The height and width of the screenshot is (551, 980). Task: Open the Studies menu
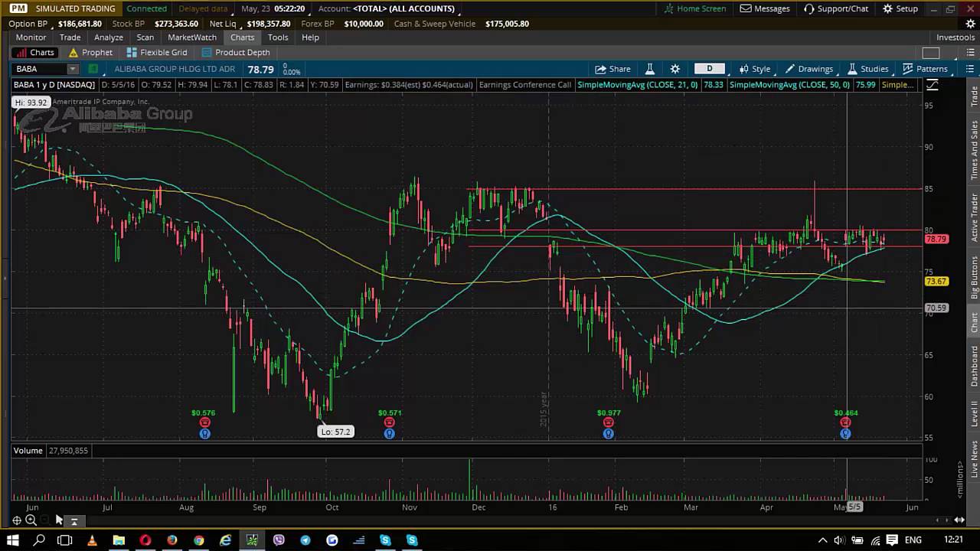point(867,69)
